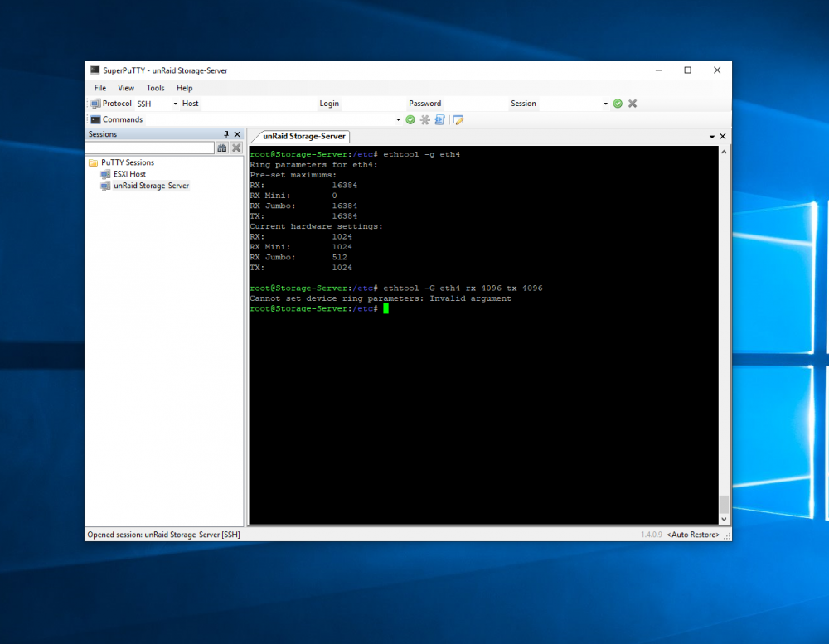Click the terminal scrollbar up arrow
Screen dimensions: 829x644
pyautogui.click(x=724, y=152)
